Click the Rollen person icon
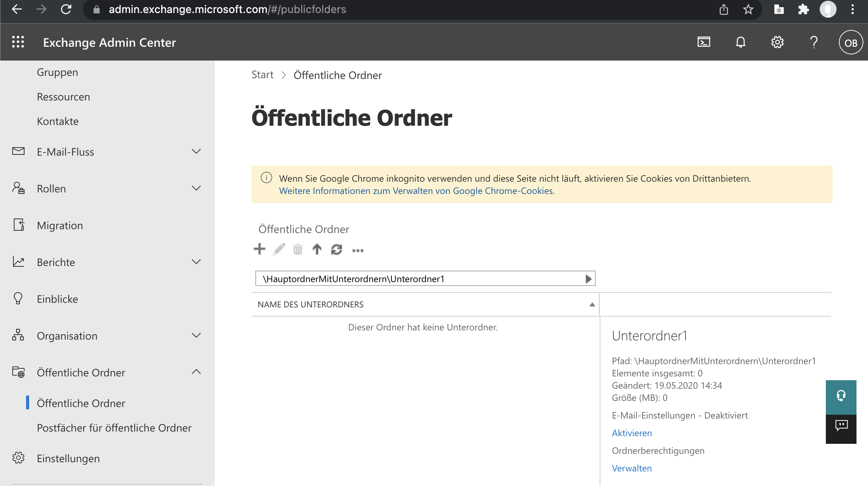868x486 pixels. (18, 188)
